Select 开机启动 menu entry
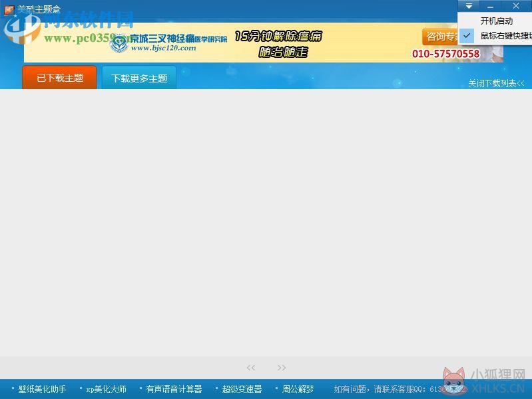Screen dimensions: 532x399 click(495, 21)
